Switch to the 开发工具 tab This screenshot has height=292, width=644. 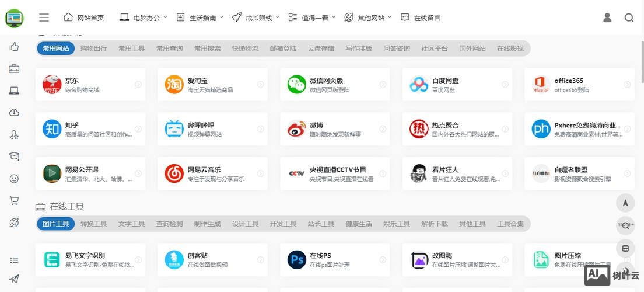[283, 224]
